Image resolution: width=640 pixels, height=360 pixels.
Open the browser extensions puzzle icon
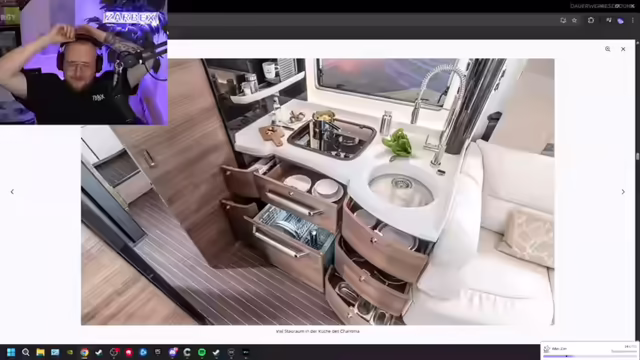point(591,20)
